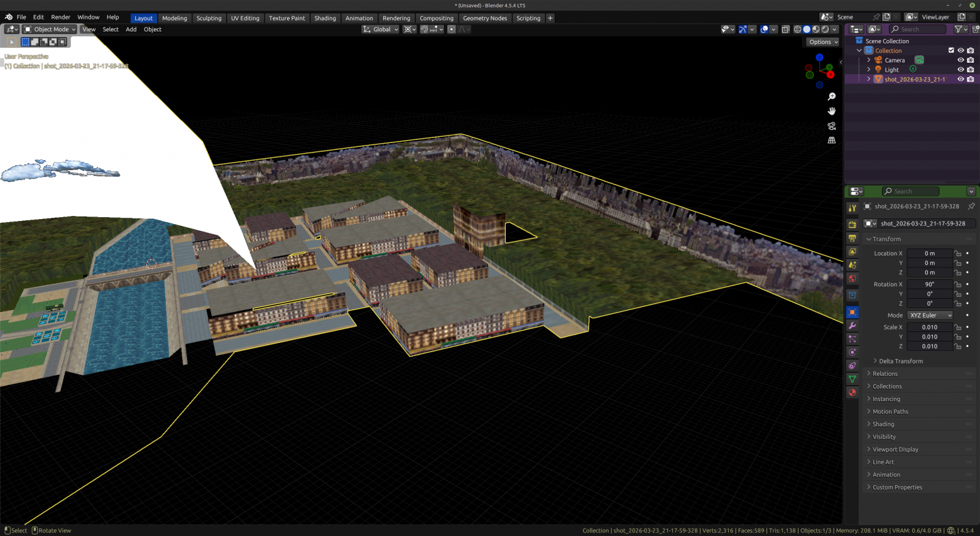
Task: Open the Output properties tab
Action: 852,238
